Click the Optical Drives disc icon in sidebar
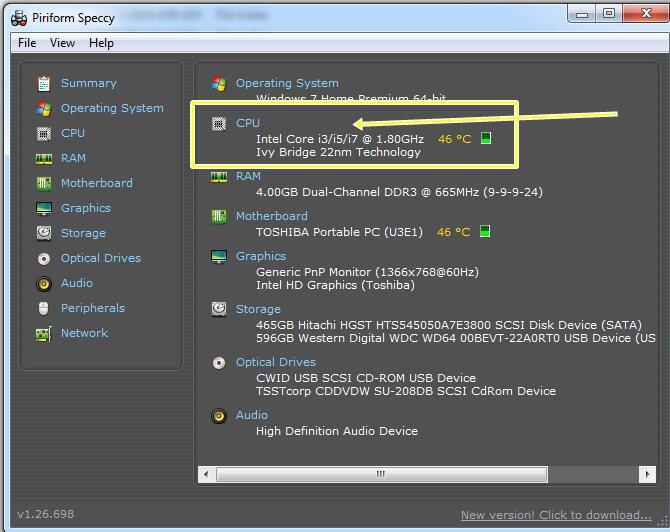 pos(44,259)
